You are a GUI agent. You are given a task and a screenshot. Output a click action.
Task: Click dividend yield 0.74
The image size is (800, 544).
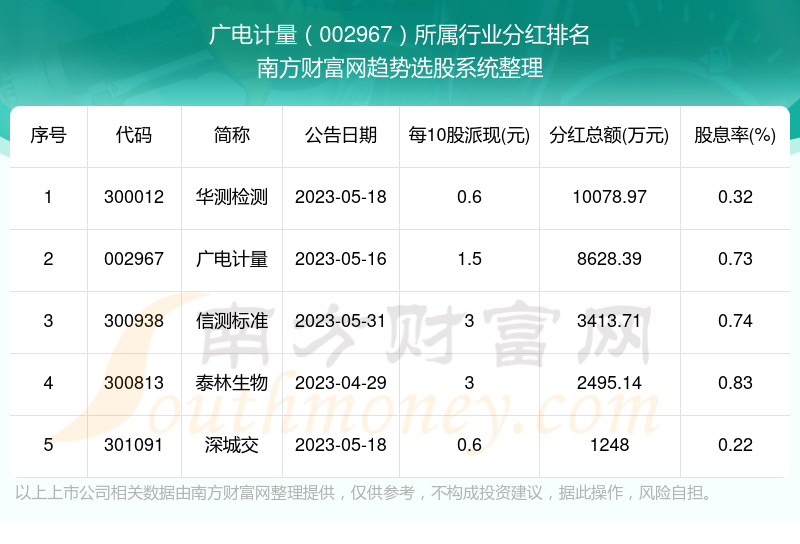pyautogui.click(x=735, y=321)
